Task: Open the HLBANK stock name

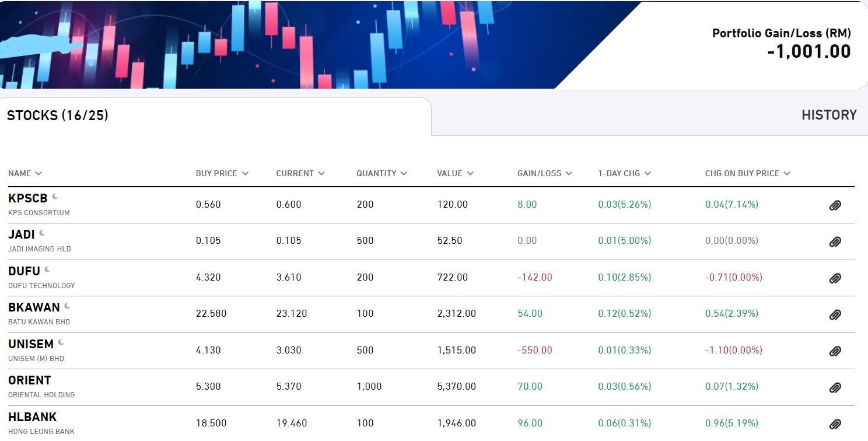Action: coord(32,417)
